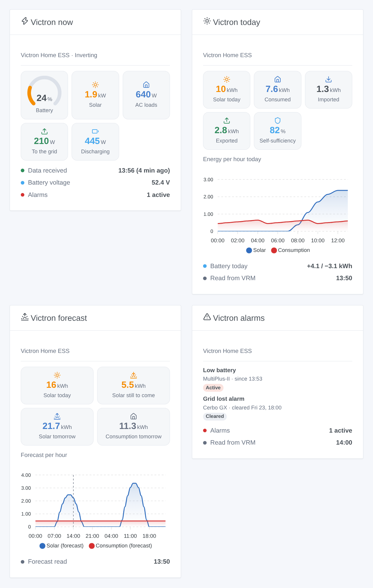The height and width of the screenshot is (588, 373).
Task: Click the download icon above 1.3 kWh Imported
Action: click(x=328, y=79)
